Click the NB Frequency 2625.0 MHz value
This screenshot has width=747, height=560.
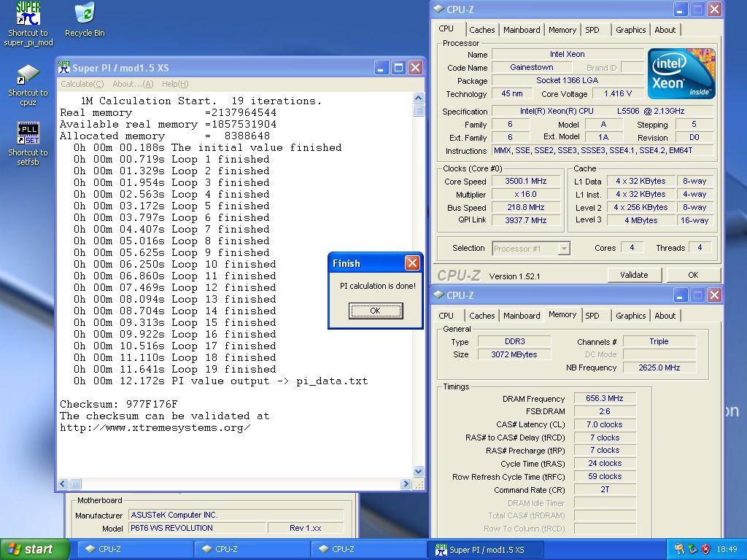659,367
